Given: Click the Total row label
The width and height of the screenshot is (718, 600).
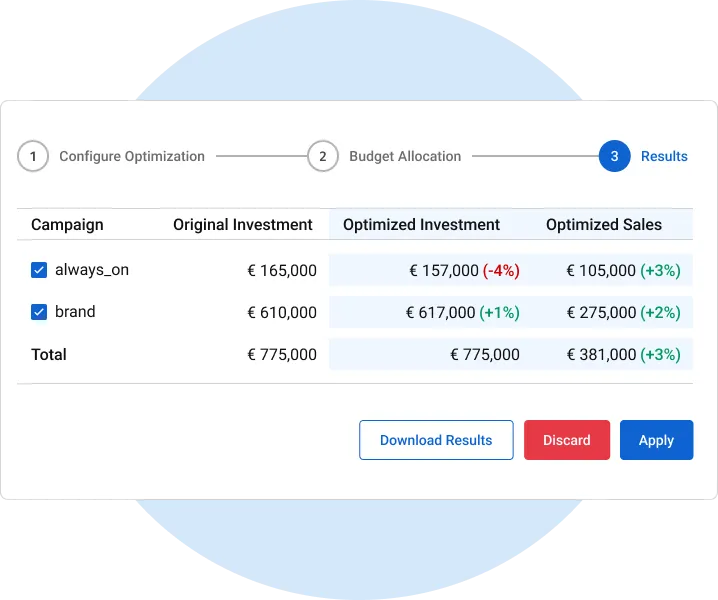Looking at the screenshot, I should (x=49, y=355).
